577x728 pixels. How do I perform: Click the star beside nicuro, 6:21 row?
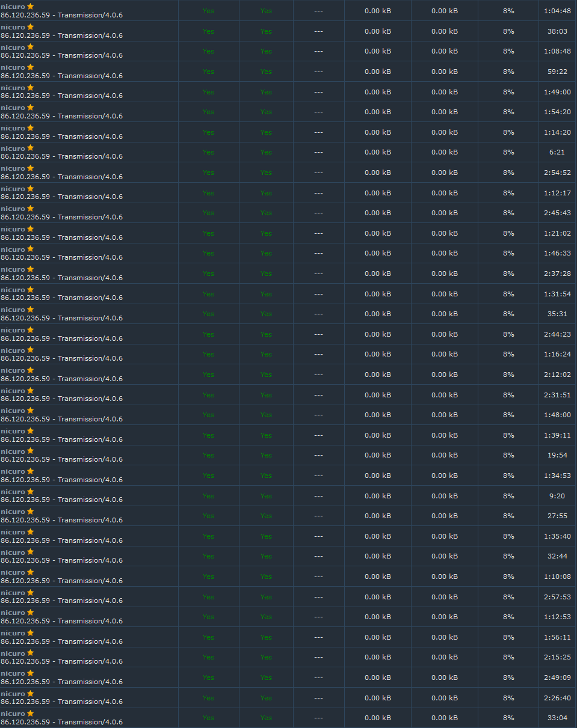coord(30,148)
